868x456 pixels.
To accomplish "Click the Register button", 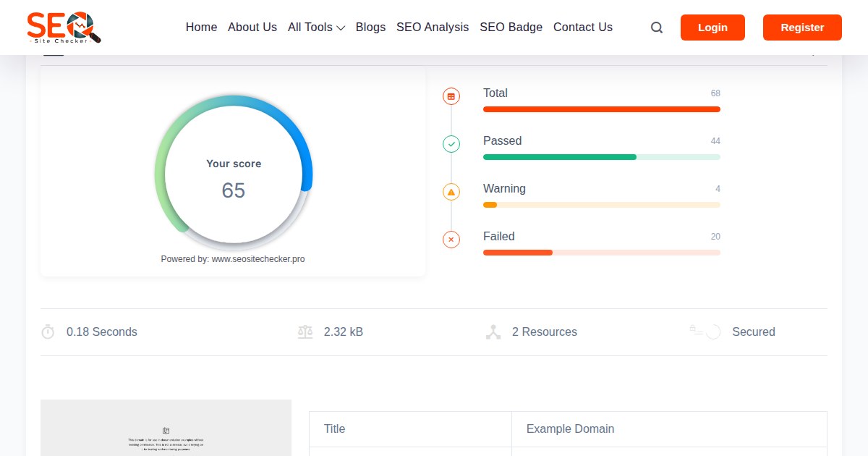I will pyautogui.click(x=802, y=28).
